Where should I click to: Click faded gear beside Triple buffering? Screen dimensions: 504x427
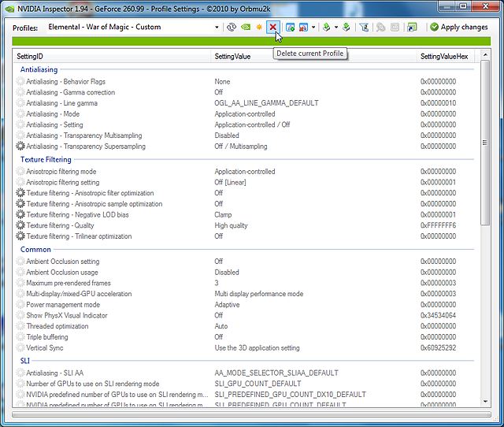click(x=20, y=337)
